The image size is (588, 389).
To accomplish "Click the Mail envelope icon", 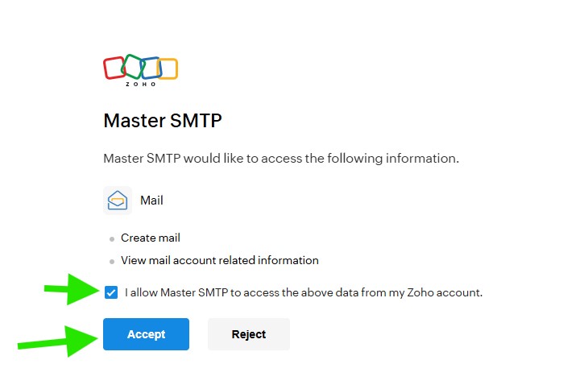I will (118, 201).
